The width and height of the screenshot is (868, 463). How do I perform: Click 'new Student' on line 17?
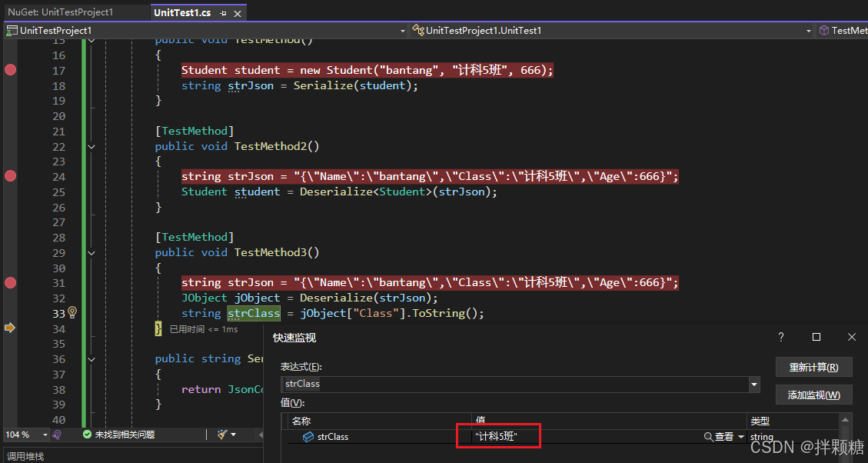click(337, 70)
